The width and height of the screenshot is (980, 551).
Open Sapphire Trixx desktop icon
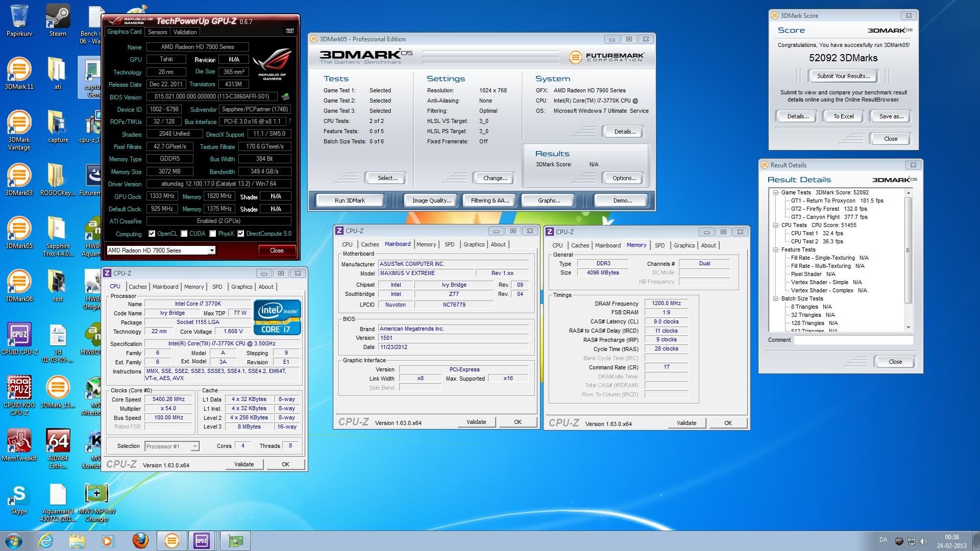[x=58, y=236]
